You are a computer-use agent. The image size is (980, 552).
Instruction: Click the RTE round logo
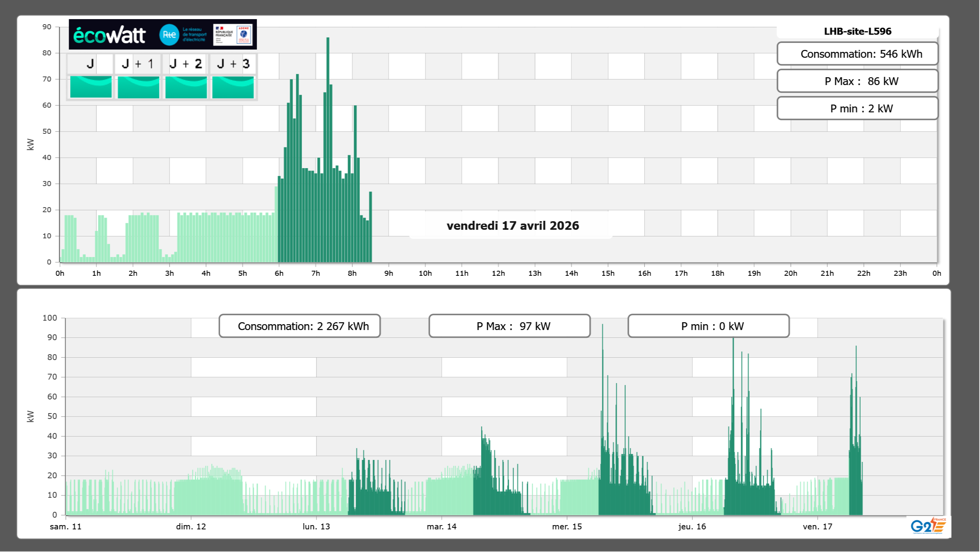[169, 35]
